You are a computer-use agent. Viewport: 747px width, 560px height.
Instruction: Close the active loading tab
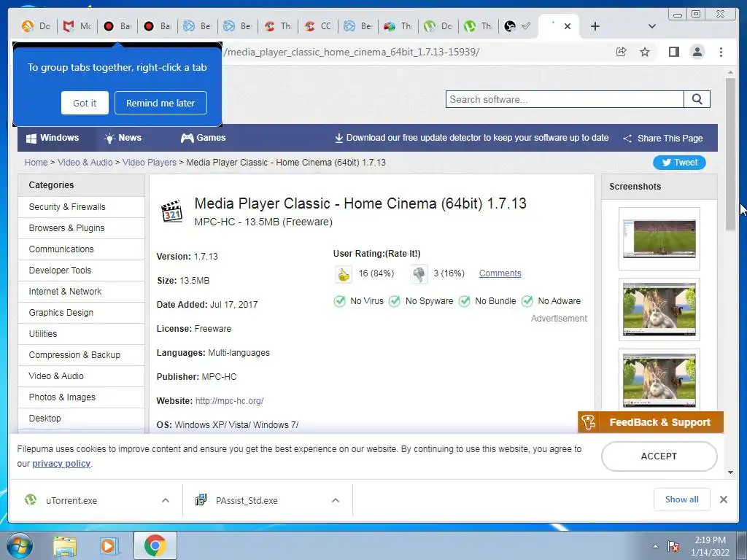coord(568,26)
